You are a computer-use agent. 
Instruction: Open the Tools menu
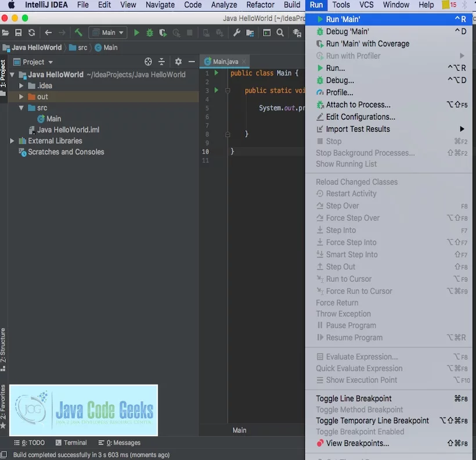[341, 5]
